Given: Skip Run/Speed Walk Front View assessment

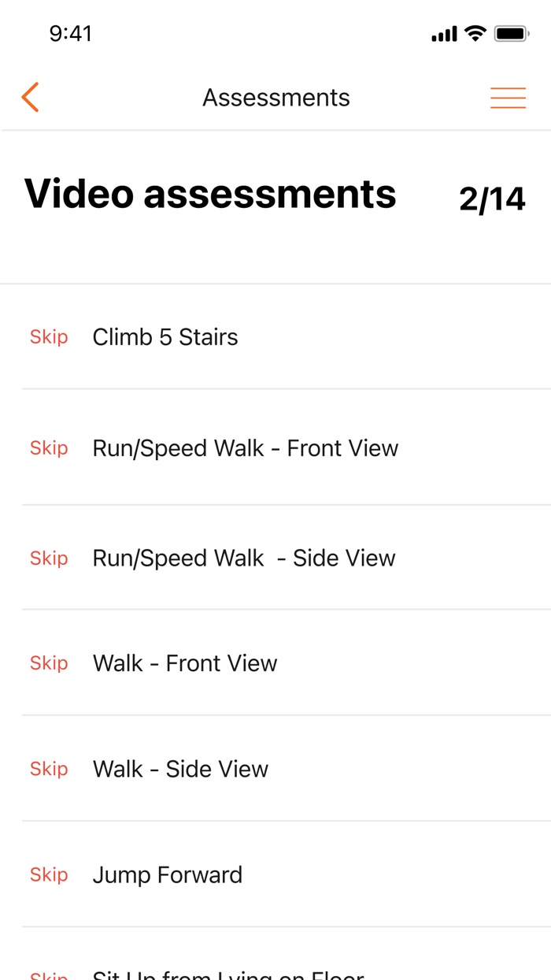Looking at the screenshot, I should [x=49, y=448].
